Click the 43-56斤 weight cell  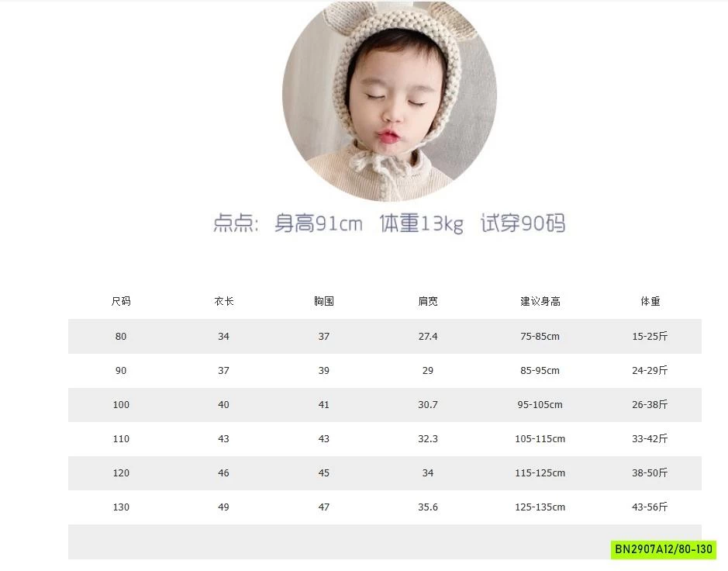tap(650, 507)
